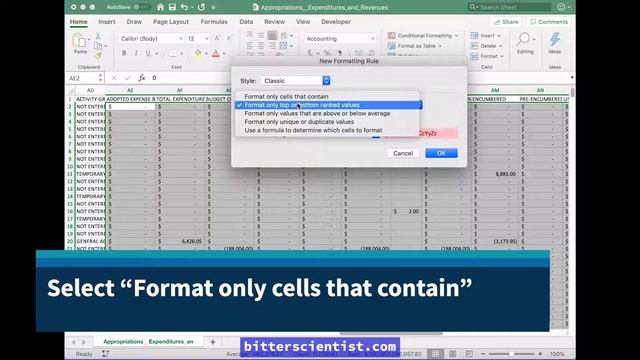
Task: Click the fill color bucket icon
Action: (198, 53)
